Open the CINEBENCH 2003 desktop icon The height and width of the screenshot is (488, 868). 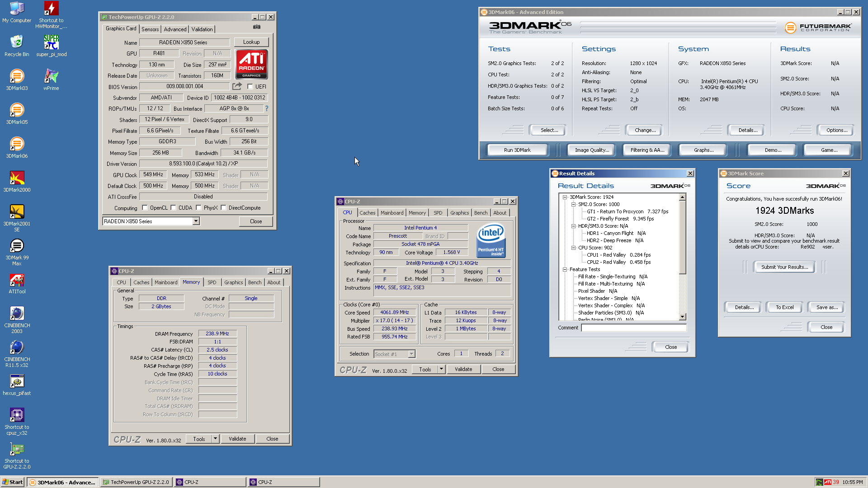click(x=17, y=319)
